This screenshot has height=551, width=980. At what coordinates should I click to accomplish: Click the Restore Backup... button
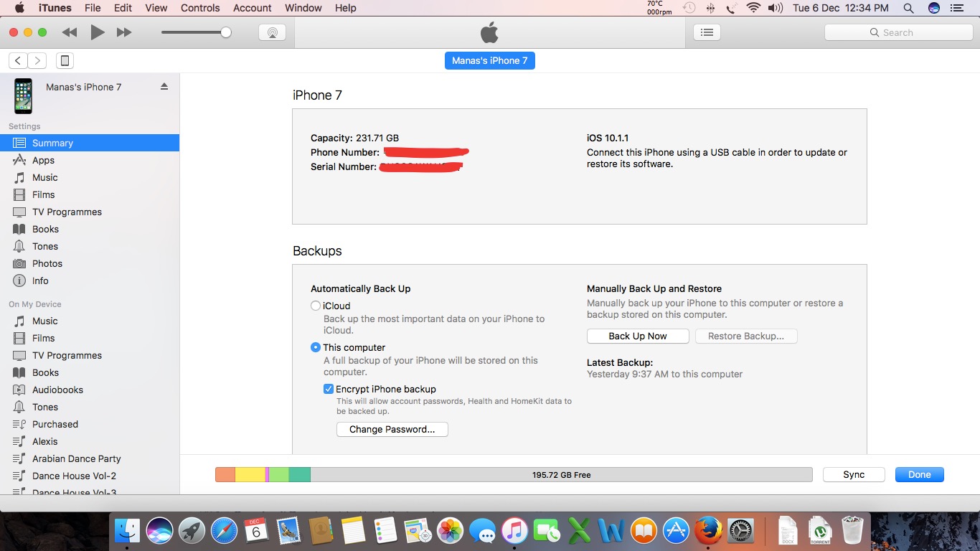746,336
